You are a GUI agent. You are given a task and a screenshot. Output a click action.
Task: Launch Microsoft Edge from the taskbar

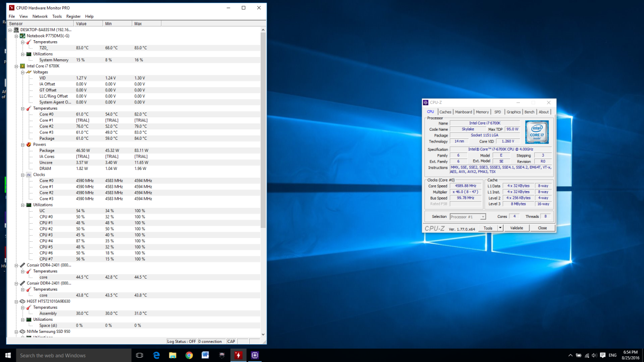(x=156, y=355)
